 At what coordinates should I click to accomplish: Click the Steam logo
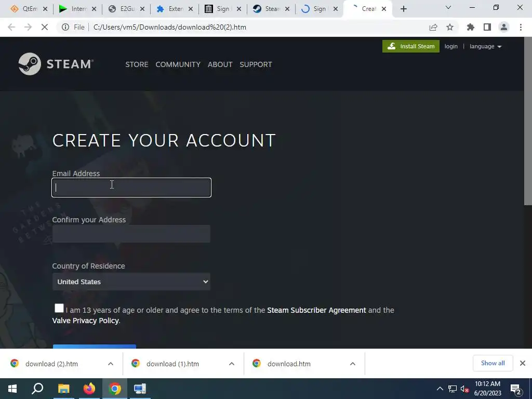coord(56,64)
